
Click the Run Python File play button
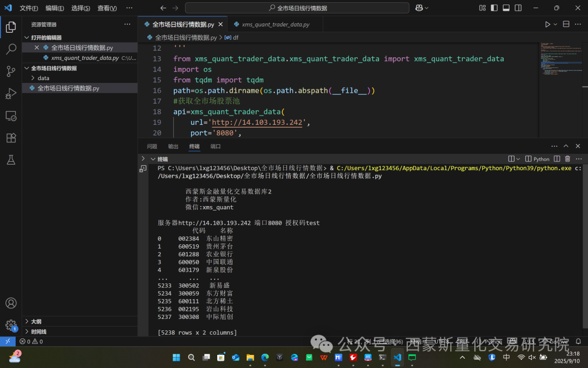pyautogui.click(x=548, y=25)
